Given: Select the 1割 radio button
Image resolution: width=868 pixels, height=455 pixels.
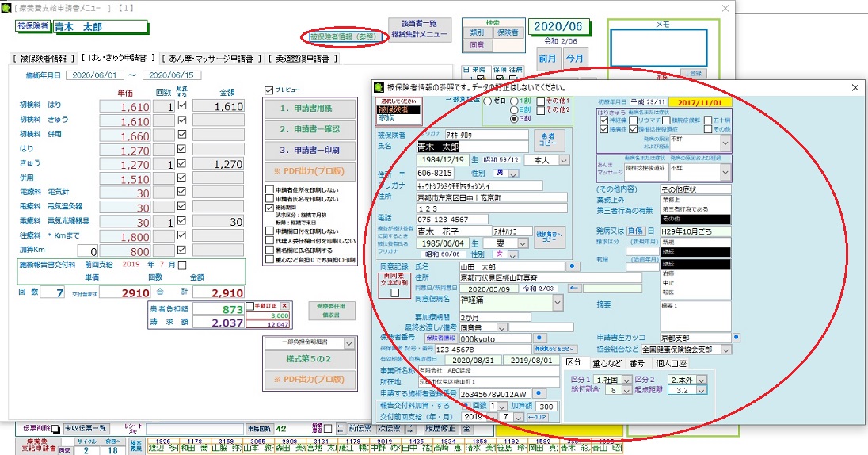Looking at the screenshot, I should click(x=514, y=101).
